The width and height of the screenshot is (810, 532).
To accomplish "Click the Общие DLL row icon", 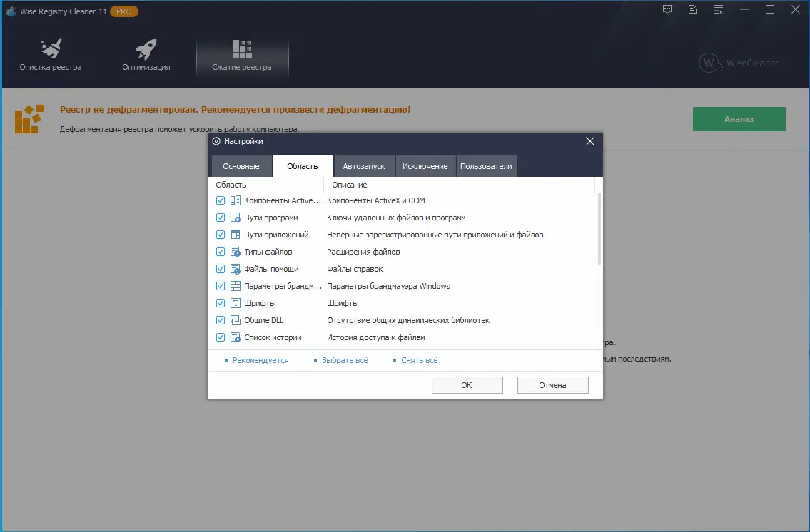I will (235, 320).
